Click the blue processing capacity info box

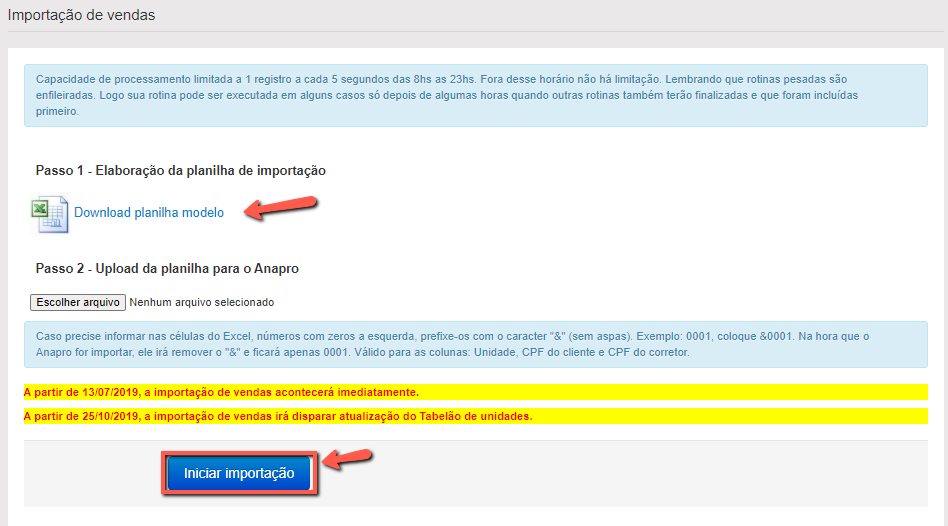475,95
